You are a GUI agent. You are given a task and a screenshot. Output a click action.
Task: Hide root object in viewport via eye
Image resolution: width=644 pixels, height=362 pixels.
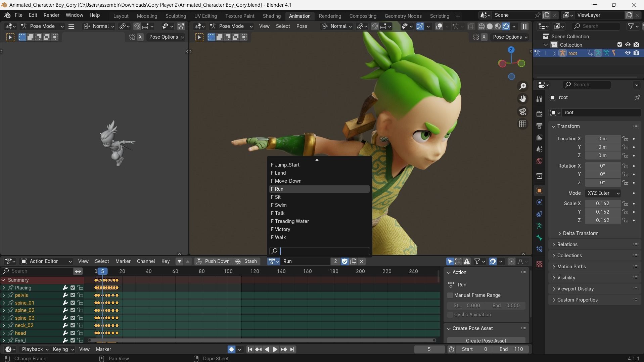(628, 53)
